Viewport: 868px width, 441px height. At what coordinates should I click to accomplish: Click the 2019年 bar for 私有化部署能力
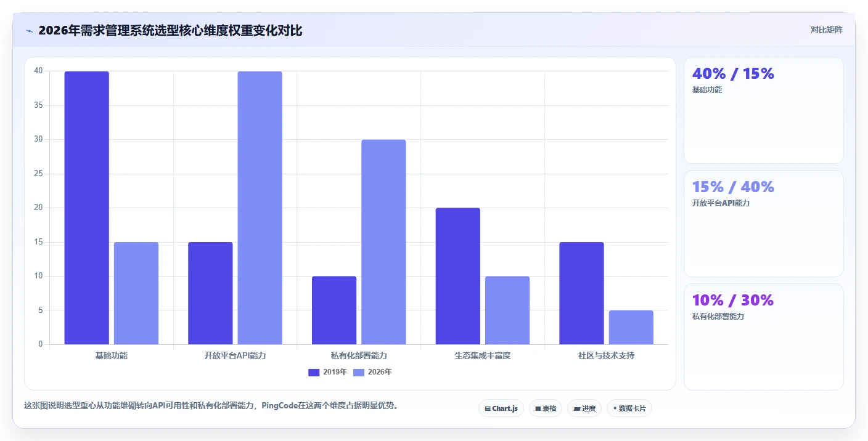coord(334,310)
